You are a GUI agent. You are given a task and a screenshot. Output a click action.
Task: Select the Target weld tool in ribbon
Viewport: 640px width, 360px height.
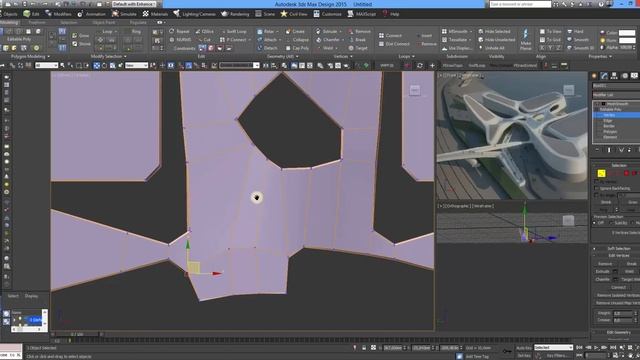coord(358,48)
